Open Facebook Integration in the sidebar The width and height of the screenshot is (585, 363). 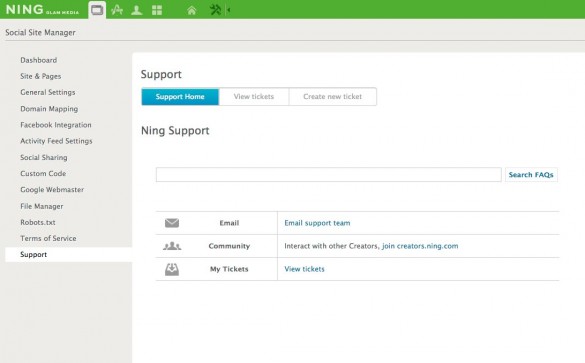pos(56,125)
